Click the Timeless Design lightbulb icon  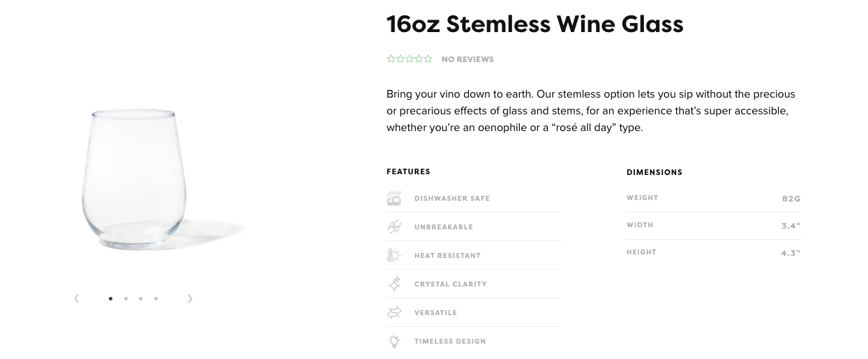pos(394,341)
